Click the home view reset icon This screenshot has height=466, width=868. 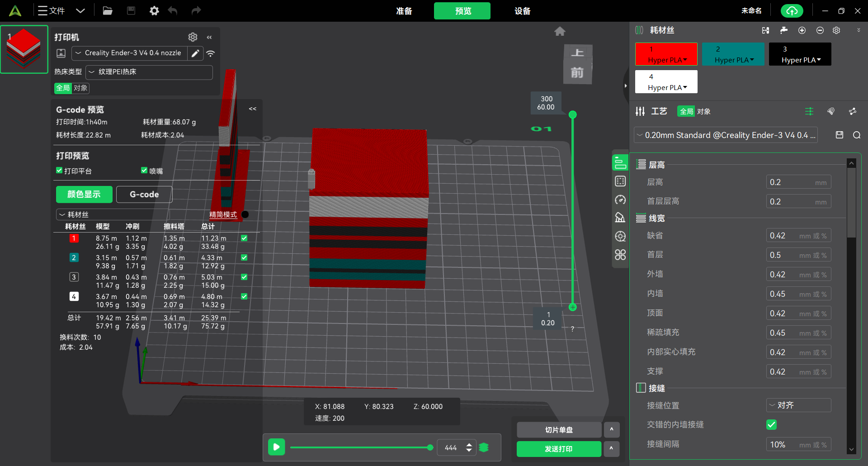point(560,31)
